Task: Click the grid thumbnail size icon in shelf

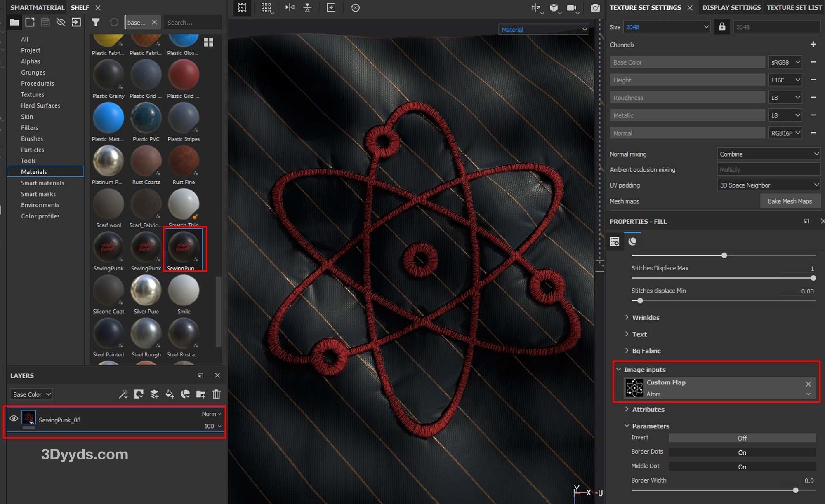Action: [209, 42]
